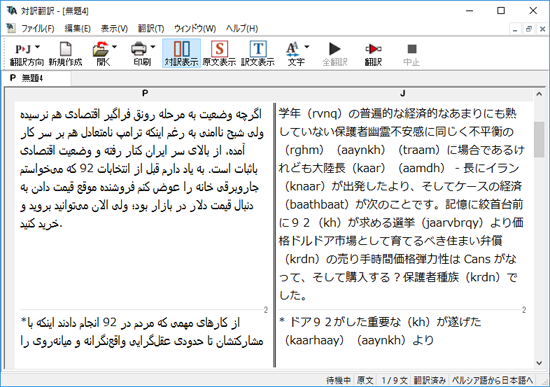Viewport: 550px width, 387px height.
Task: Open a file with the 開く icon
Action: [101, 49]
